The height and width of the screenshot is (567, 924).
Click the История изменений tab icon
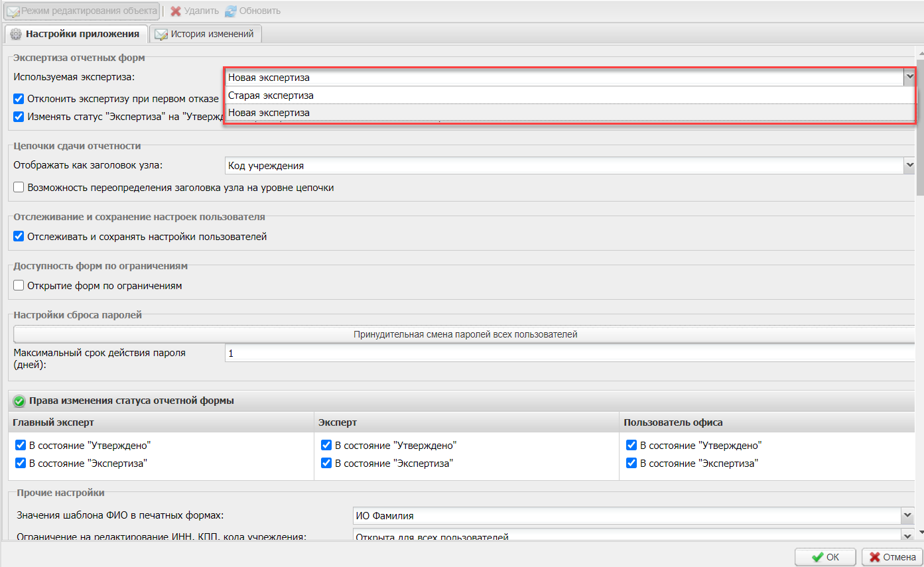pos(161,34)
